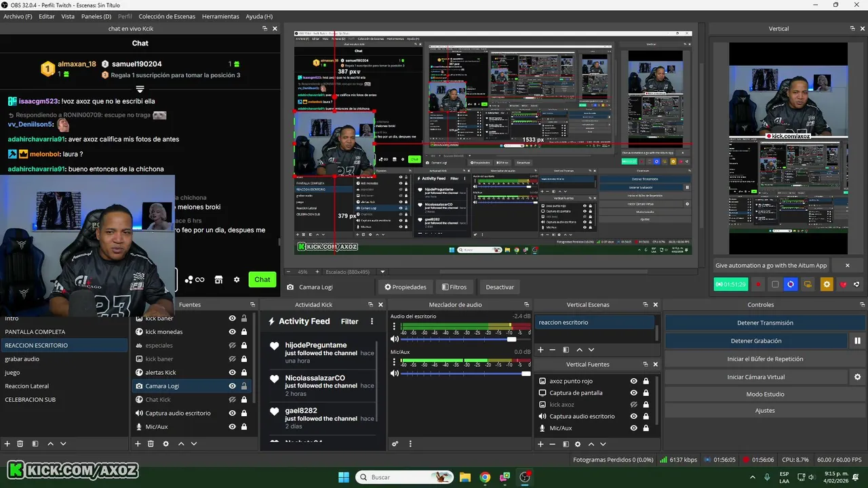Click Detener Transmisión button
Screen dimensions: 868x488
765,323
